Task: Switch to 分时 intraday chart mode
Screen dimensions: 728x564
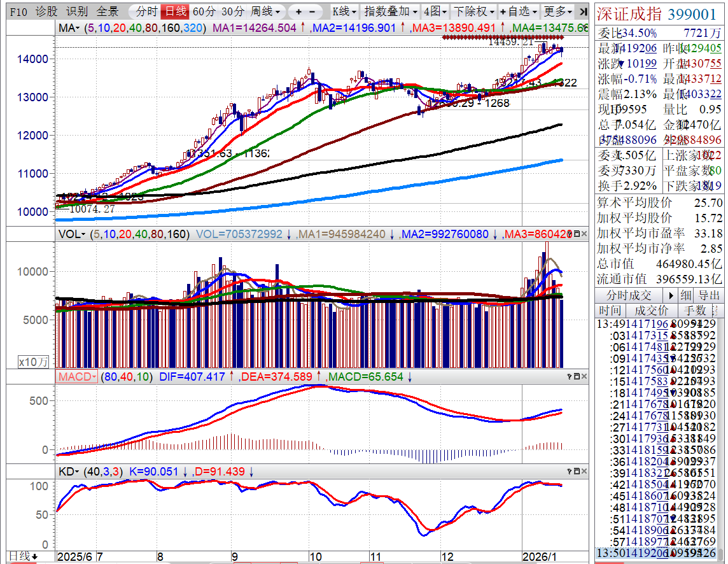Action: 146,11
